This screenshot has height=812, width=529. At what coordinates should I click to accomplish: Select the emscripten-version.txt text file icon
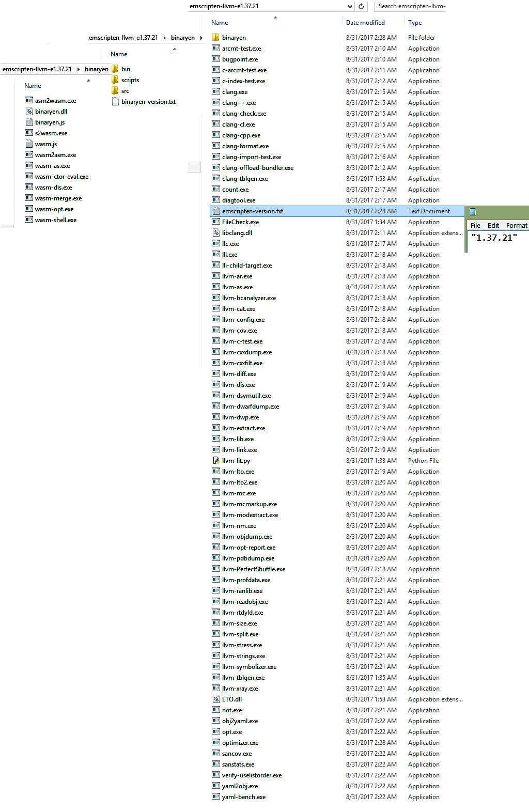click(216, 211)
